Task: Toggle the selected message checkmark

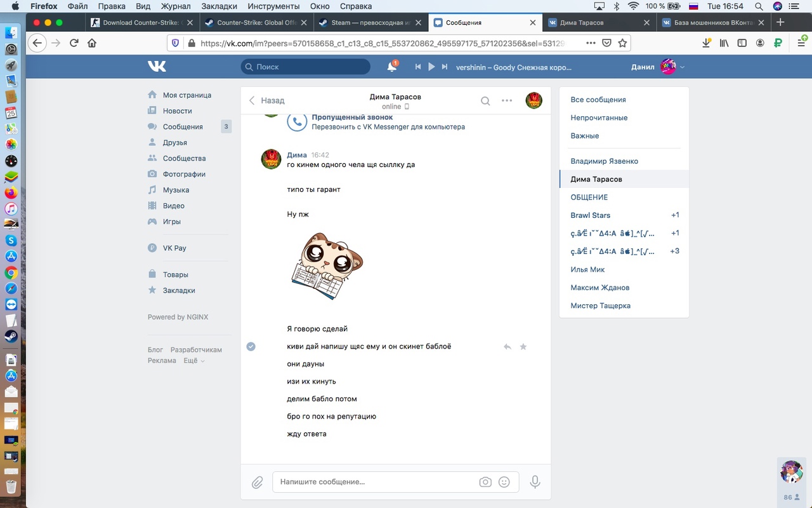Action: 251,347
